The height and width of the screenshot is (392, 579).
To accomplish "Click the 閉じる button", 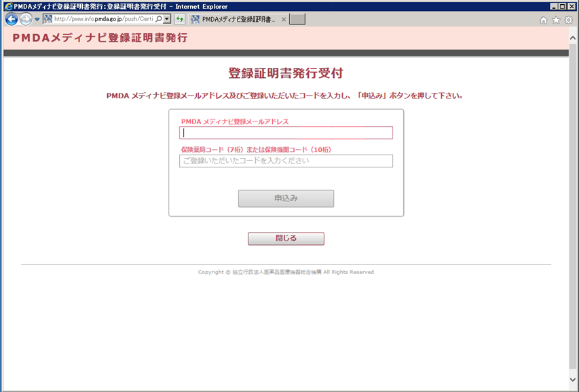I will tap(286, 239).
